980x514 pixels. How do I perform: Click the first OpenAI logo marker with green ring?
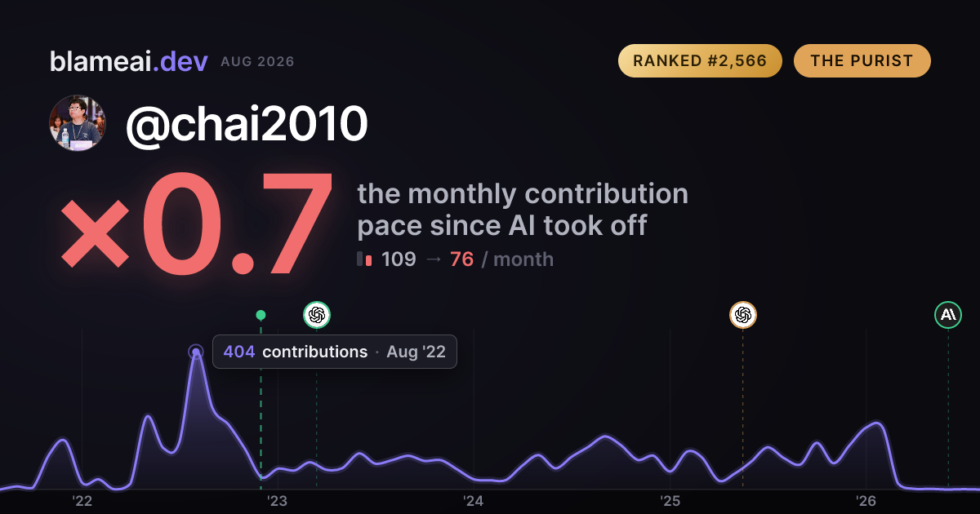click(317, 315)
